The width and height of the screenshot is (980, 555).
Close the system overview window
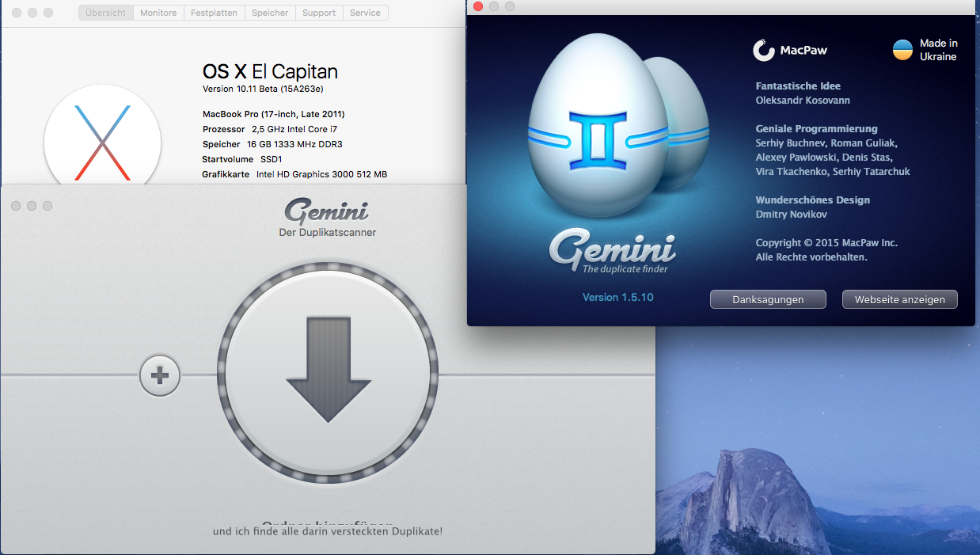pyautogui.click(x=17, y=13)
